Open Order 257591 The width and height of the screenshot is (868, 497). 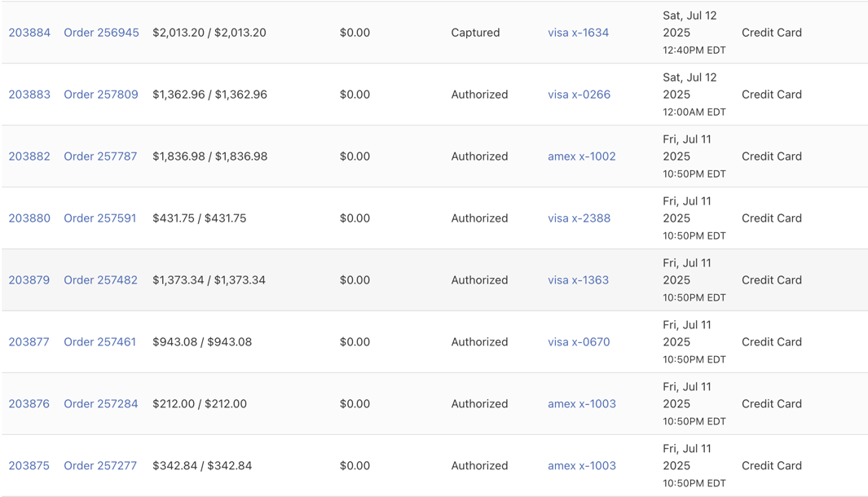(101, 218)
